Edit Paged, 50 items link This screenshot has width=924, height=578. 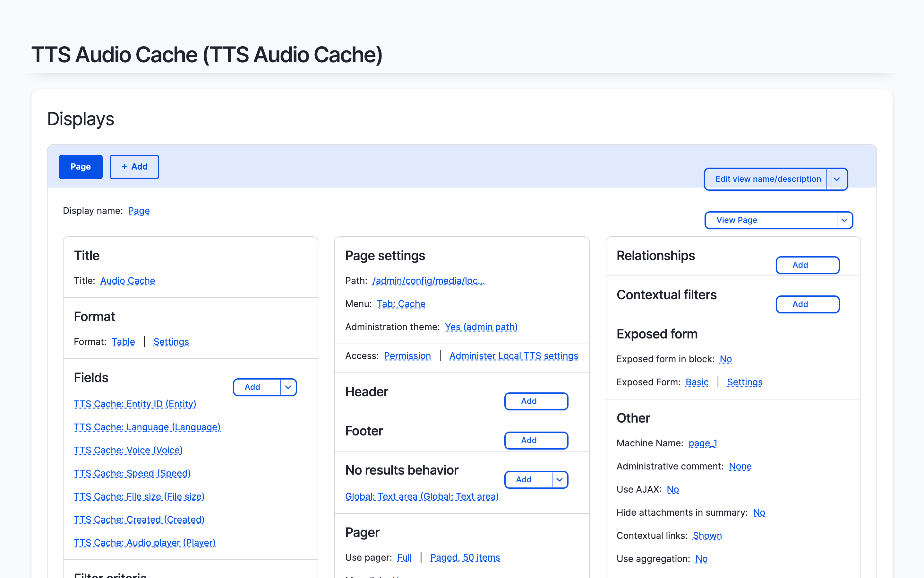pyautogui.click(x=465, y=558)
